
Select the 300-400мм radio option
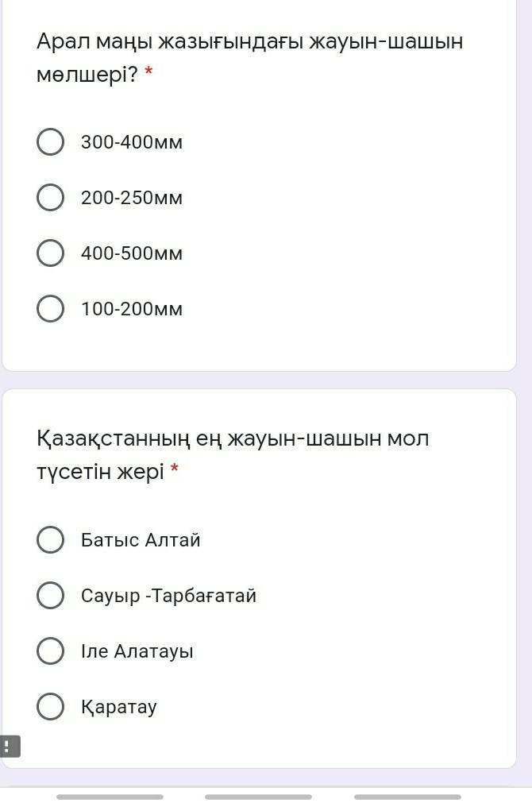coord(51,141)
